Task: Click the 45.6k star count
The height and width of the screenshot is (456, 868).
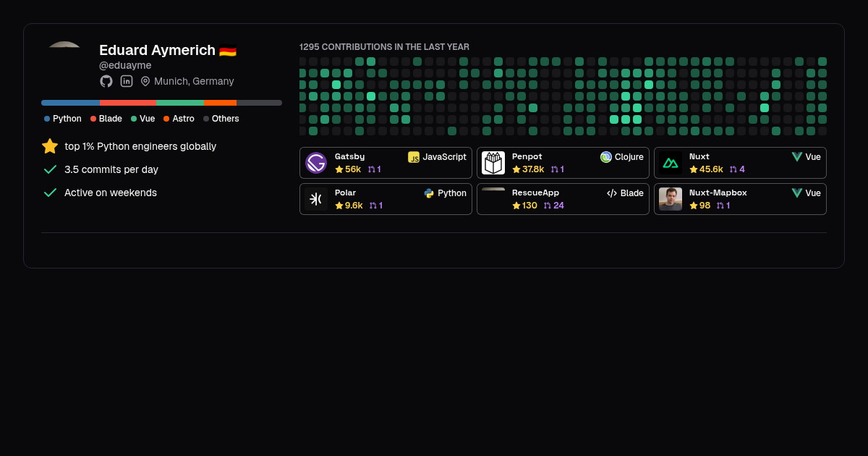Action: pyautogui.click(x=711, y=169)
